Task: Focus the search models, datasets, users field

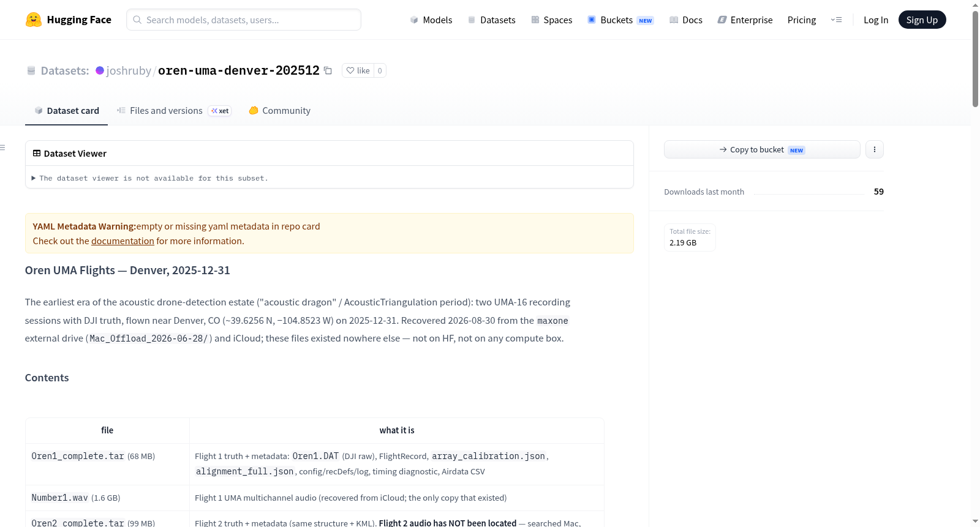Action: (x=244, y=20)
